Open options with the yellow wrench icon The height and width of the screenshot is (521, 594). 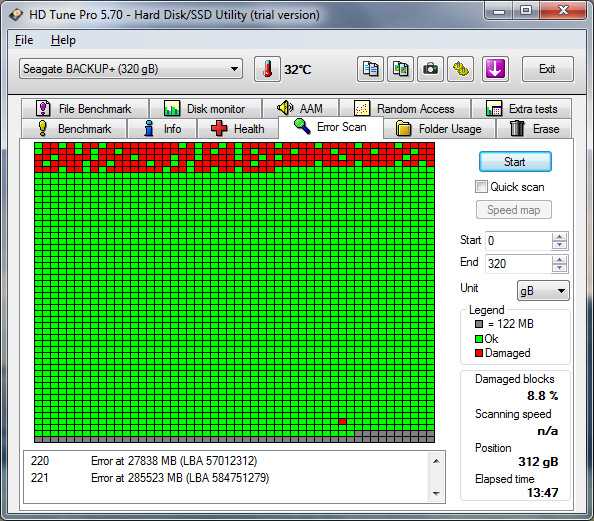tap(460, 69)
